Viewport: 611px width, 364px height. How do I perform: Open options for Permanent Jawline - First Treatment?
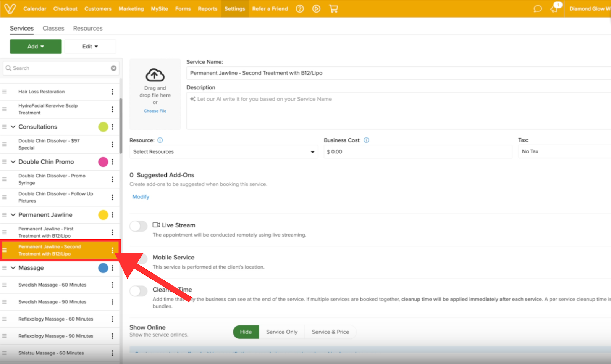112,232
